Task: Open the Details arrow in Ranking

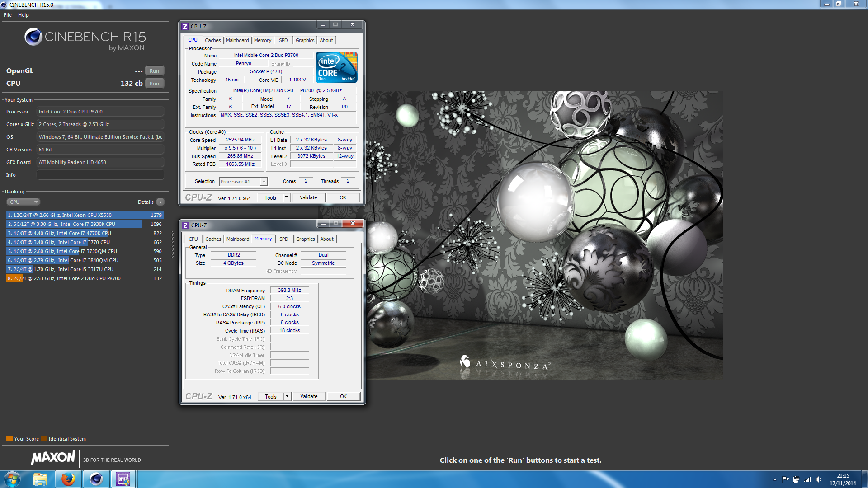Action: (x=160, y=202)
